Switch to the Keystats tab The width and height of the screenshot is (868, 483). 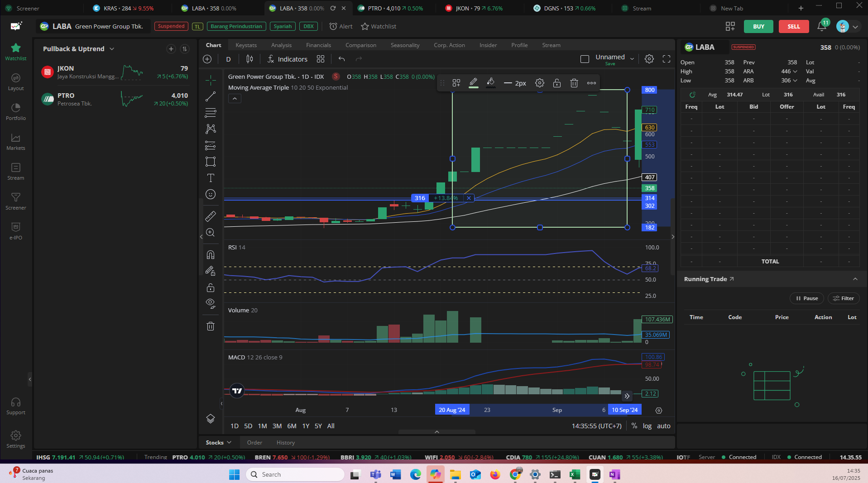[x=246, y=45]
